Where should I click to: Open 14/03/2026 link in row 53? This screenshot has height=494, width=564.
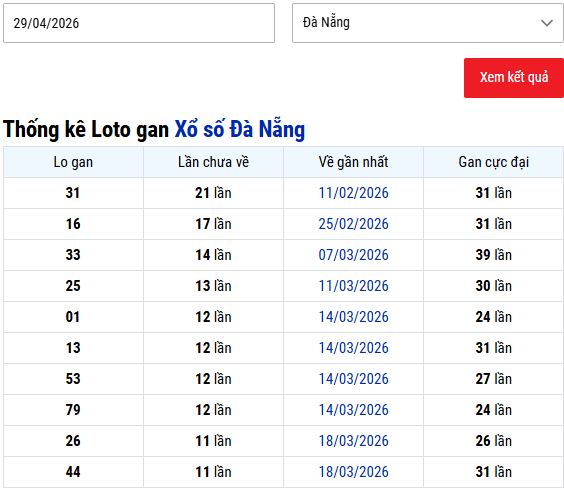click(354, 379)
